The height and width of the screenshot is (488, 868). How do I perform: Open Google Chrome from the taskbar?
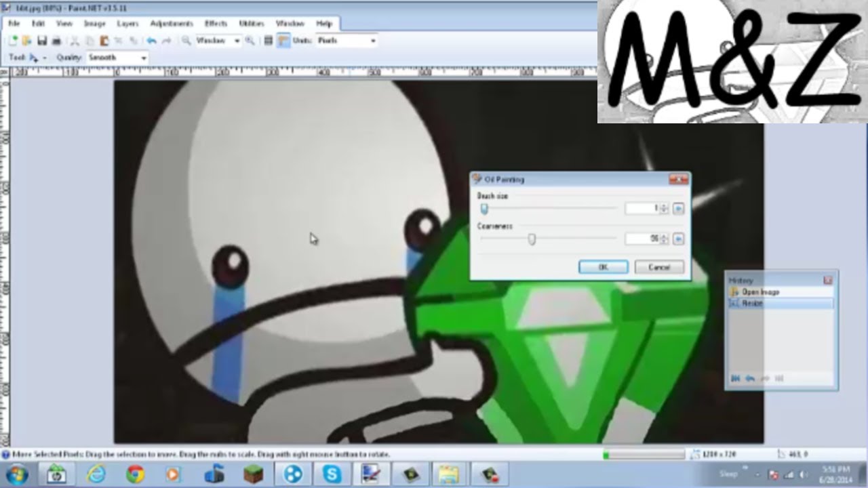pyautogui.click(x=135, y=474)
